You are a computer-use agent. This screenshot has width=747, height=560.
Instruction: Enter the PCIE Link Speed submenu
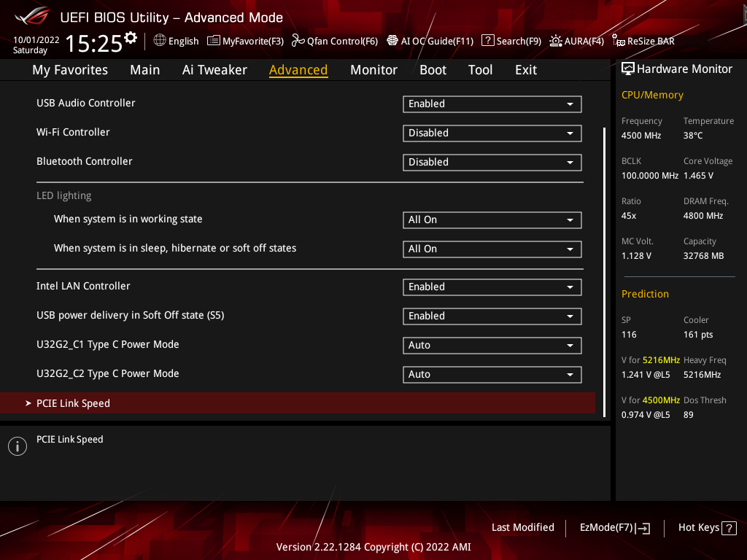(x=73, y=403)
